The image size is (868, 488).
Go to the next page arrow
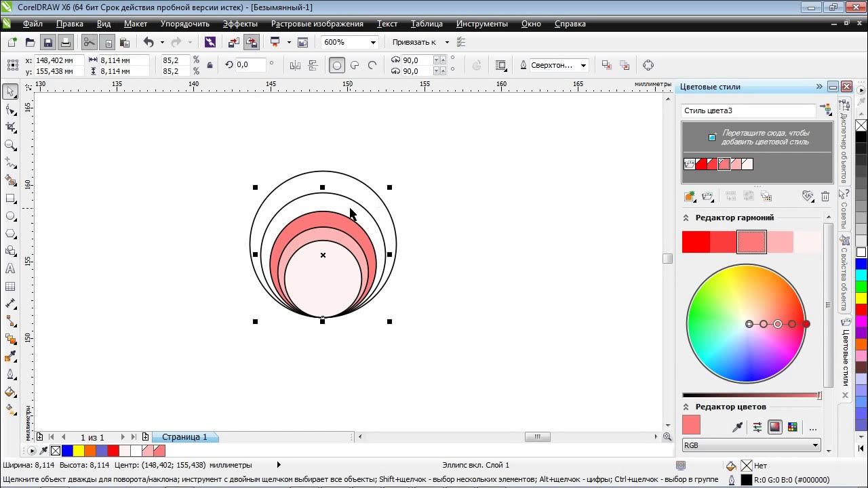point(123,437)
